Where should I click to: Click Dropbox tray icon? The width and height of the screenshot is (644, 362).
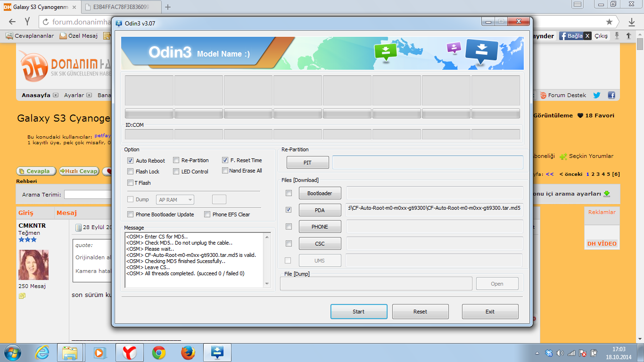click(x=549, y=353)
